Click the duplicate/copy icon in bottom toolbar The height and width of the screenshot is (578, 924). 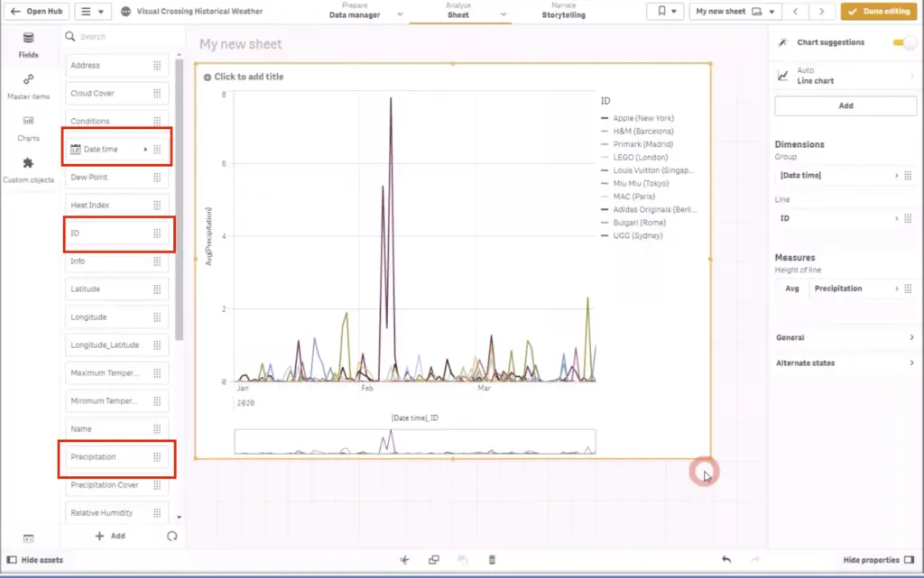434,560
